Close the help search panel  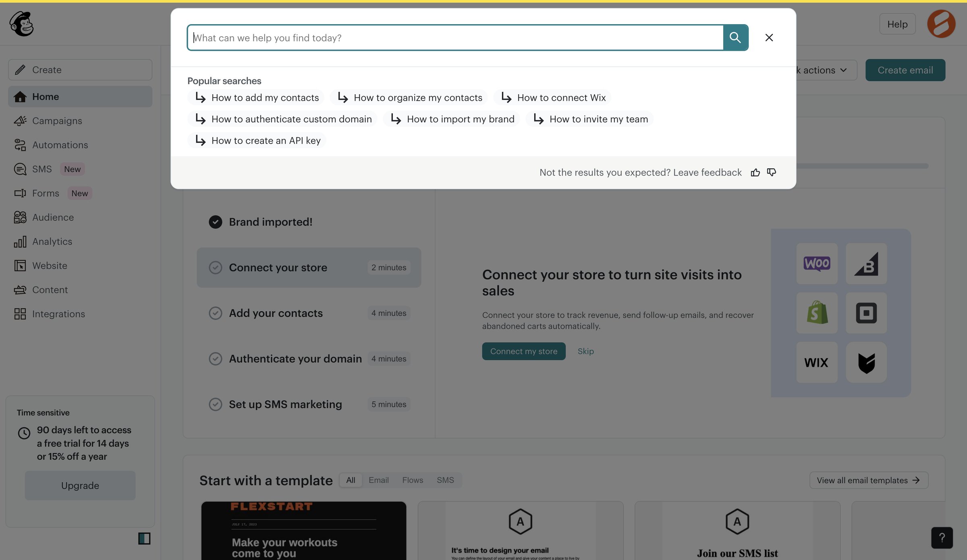pos(769,37)
